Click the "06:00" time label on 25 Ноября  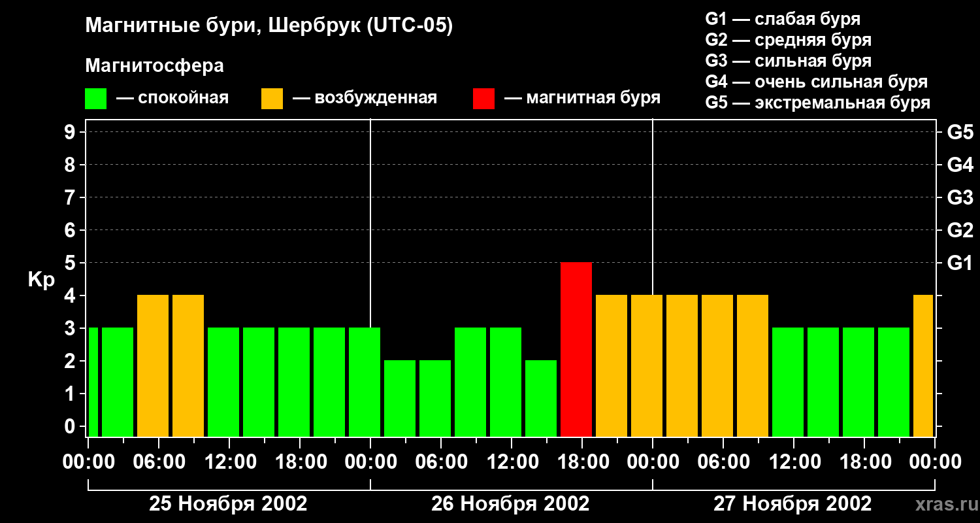pos(158,462)
